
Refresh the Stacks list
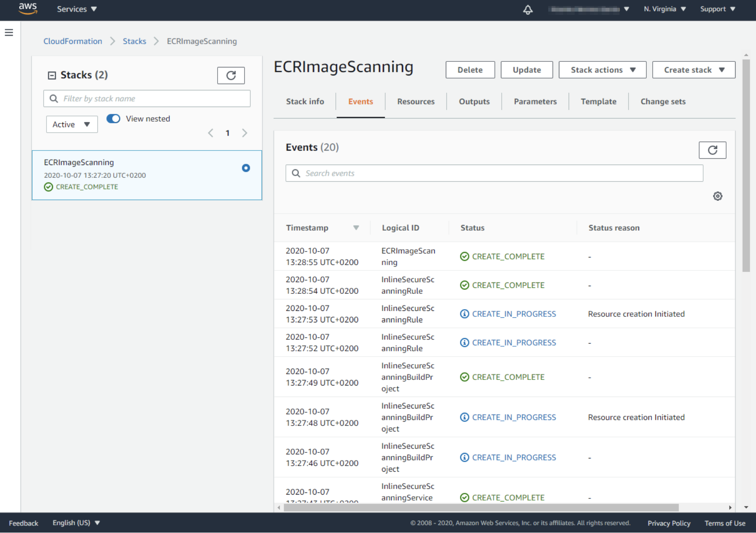[231, 75]
